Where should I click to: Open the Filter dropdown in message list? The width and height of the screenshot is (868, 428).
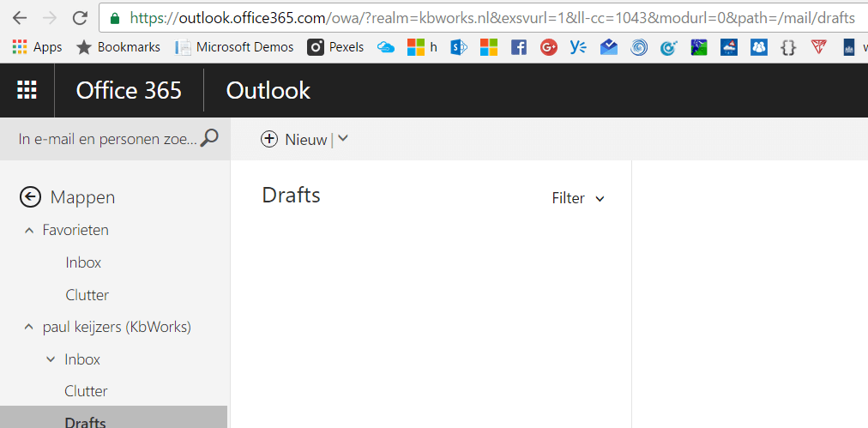(x=578, y=198)
